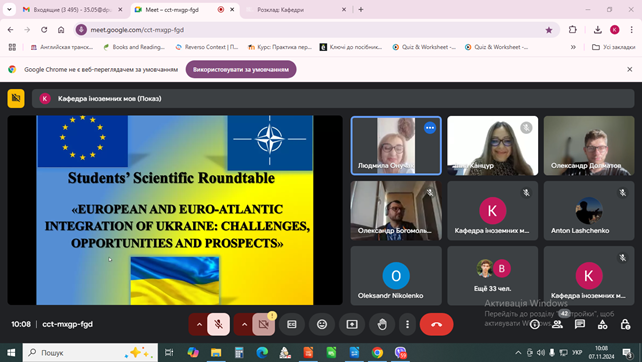Show the participants list icon
This screenshot has height=362, width=642.
tap(557, 324)
